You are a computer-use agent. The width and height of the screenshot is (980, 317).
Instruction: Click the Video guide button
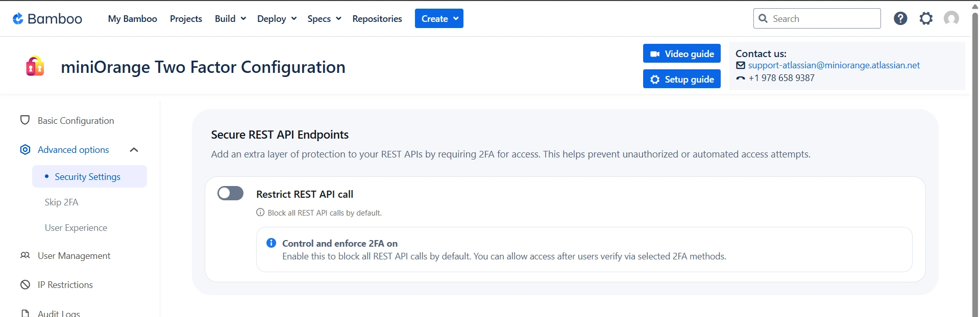click(682, 54)
